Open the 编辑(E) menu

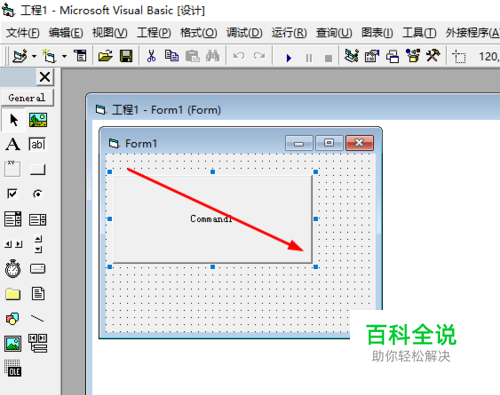(x=66, y=33)
